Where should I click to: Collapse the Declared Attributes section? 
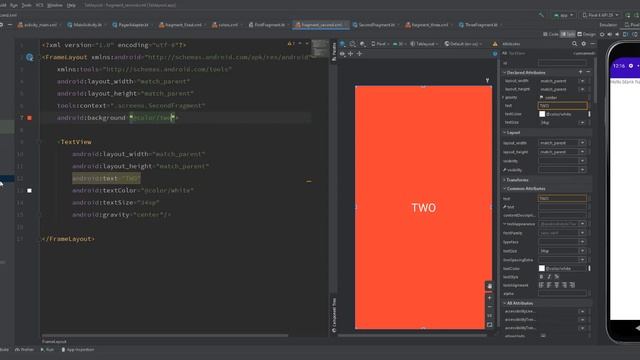504,72
